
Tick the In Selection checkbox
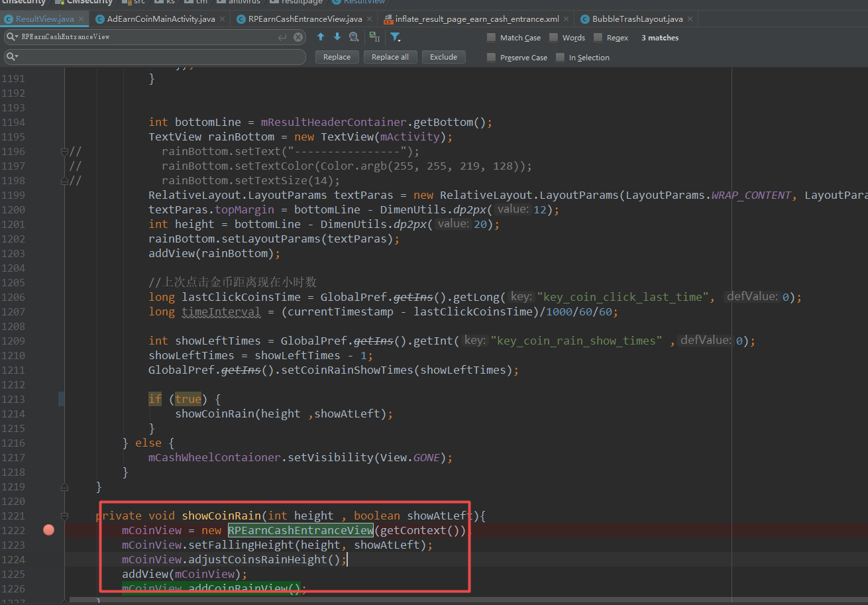[x=560, y=58]
